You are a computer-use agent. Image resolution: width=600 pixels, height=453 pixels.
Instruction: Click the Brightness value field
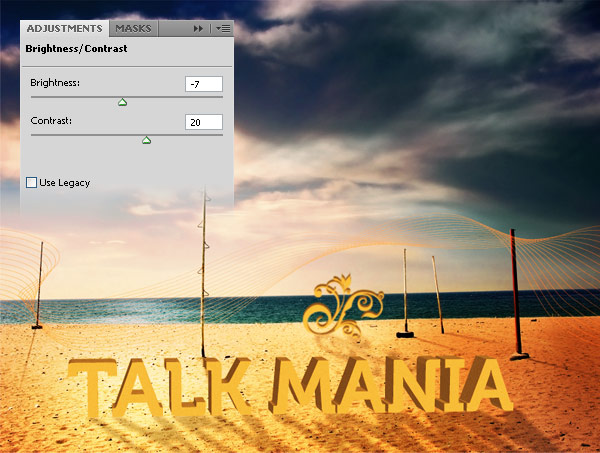click(x=204, y=84)
